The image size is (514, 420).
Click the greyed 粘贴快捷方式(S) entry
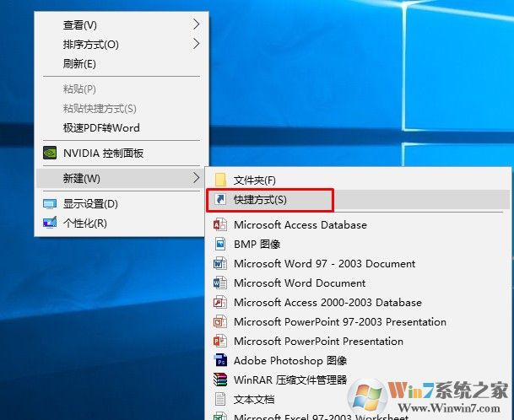(122, 108)
